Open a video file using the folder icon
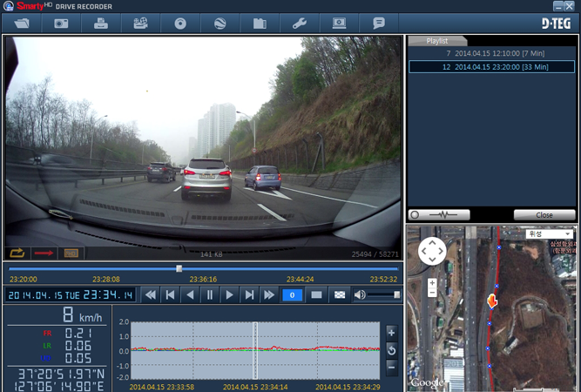The width and height of the screenshot is (581, 392). click(22, 24)
